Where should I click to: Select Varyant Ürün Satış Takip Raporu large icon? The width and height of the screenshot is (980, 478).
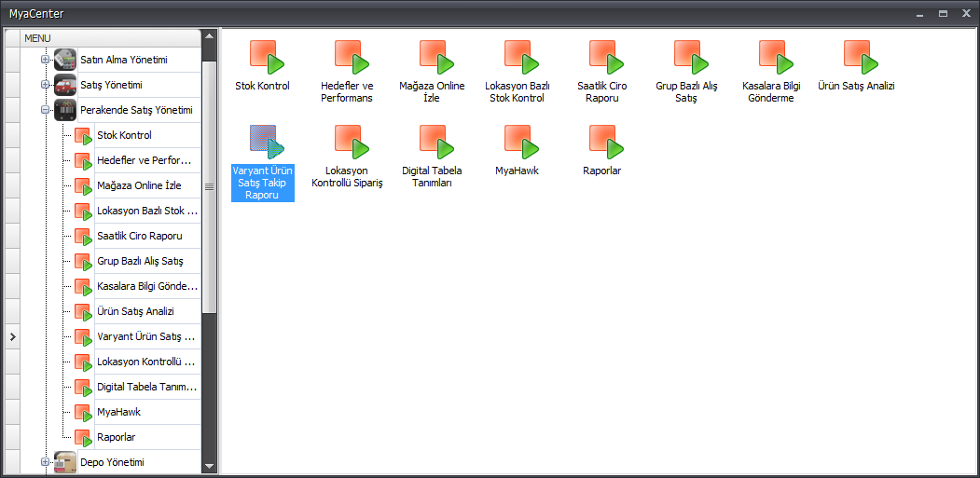pyautogui.click(x=267, y=142)
